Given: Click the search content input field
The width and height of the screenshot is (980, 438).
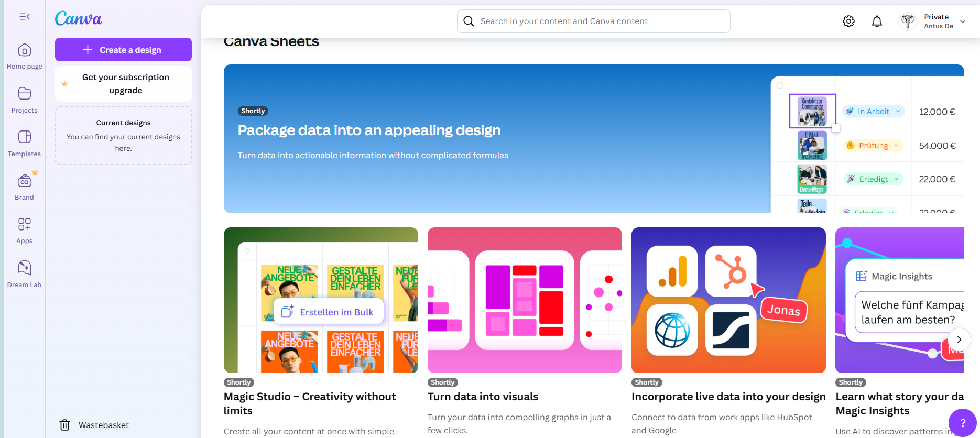Looking at the screenshot, I should pyautogui.click(x=593, y=21).
